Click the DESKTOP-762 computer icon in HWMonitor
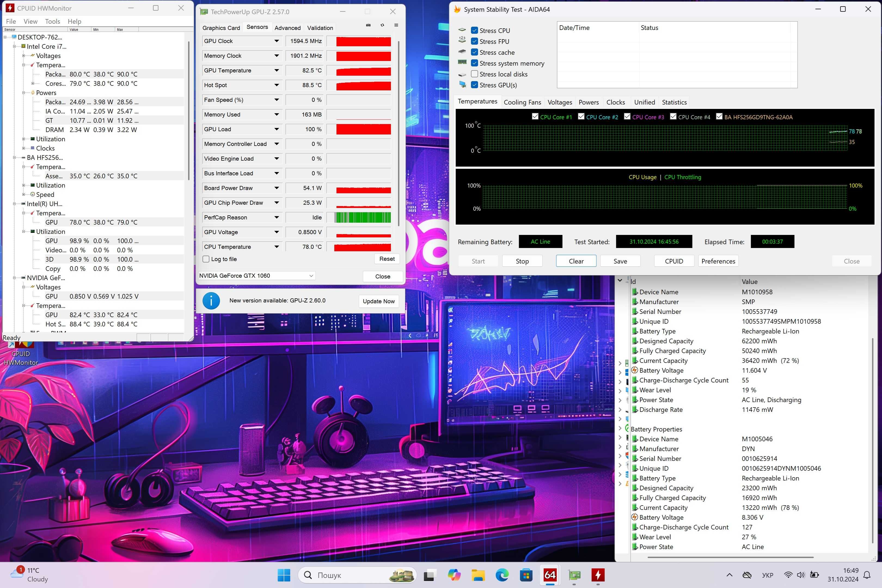Image resolution: width=882 pixels, height=588 pixels. pos(14,37)
